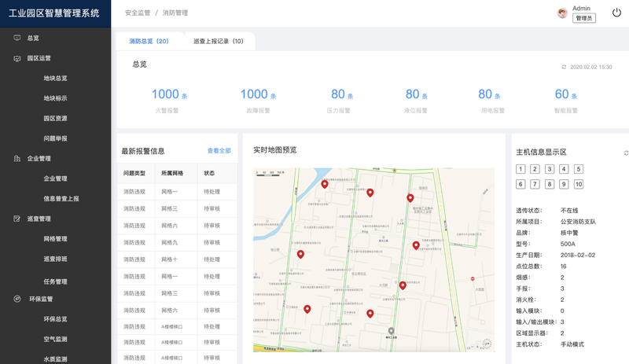Click refresh icon in 主机信息显示区 panel
629x364 pixels.
click(x=626, y=153)
